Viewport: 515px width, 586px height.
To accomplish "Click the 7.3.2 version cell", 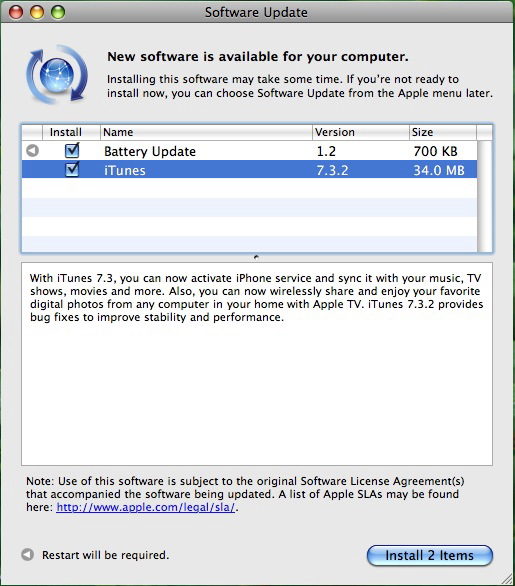I will tap(332, 170).
